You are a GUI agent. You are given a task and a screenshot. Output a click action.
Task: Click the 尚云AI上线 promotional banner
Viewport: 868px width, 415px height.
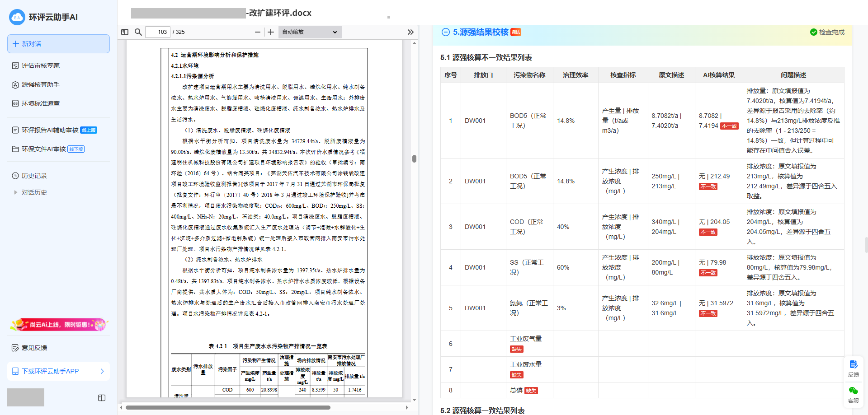coord(58,324)
